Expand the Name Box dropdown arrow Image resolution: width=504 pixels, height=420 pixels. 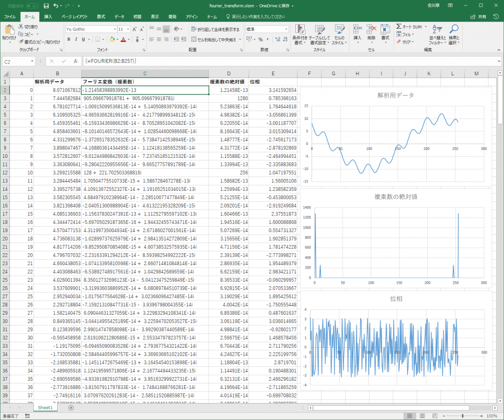click(x=32, y=61)
